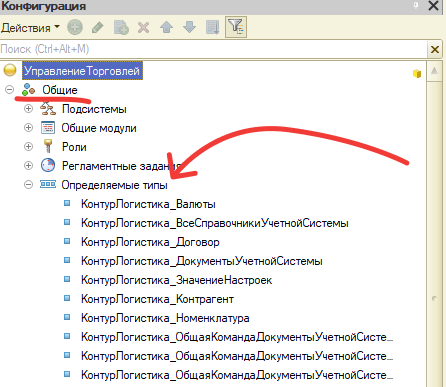Click the Move down arrow icon

[x=189, y=27]
